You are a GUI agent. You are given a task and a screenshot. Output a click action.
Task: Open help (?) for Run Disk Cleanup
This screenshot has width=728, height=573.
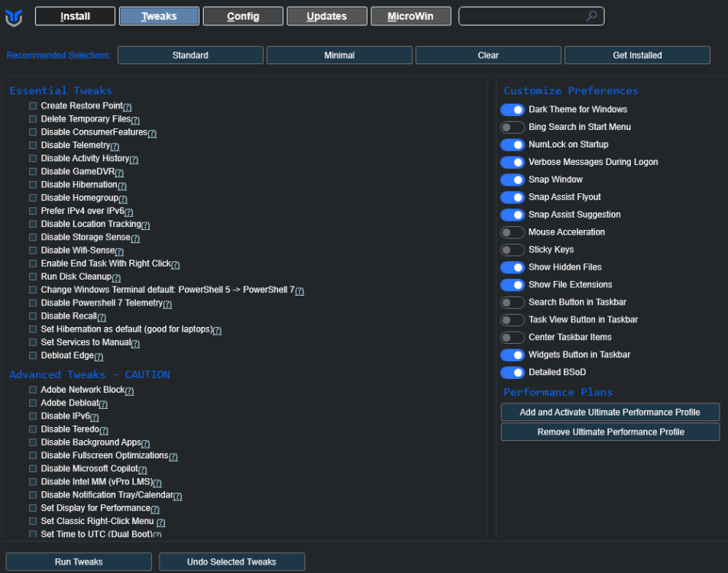click(x=116, y=277)
